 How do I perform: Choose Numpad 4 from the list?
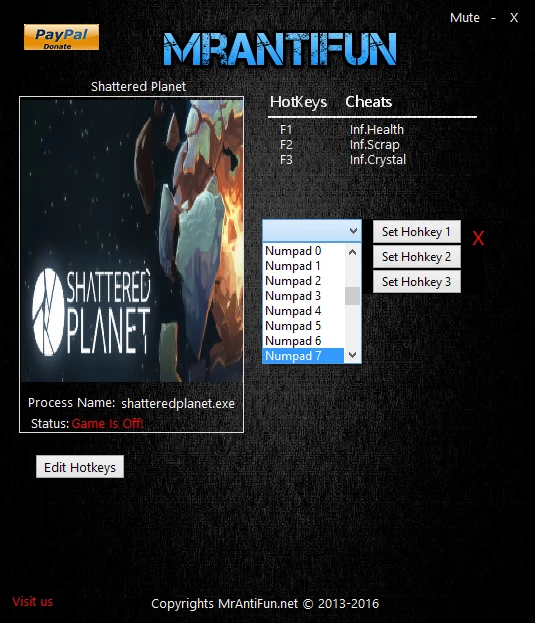[x=303, y=311]
